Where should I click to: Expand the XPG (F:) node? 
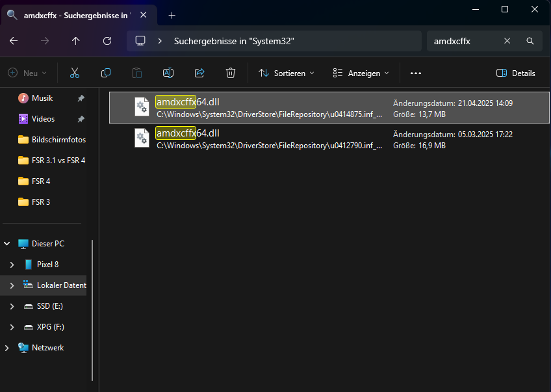12,327
